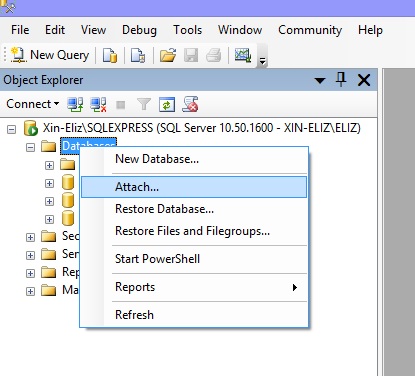Select the Sec... folder tree item

pos(70,236)
